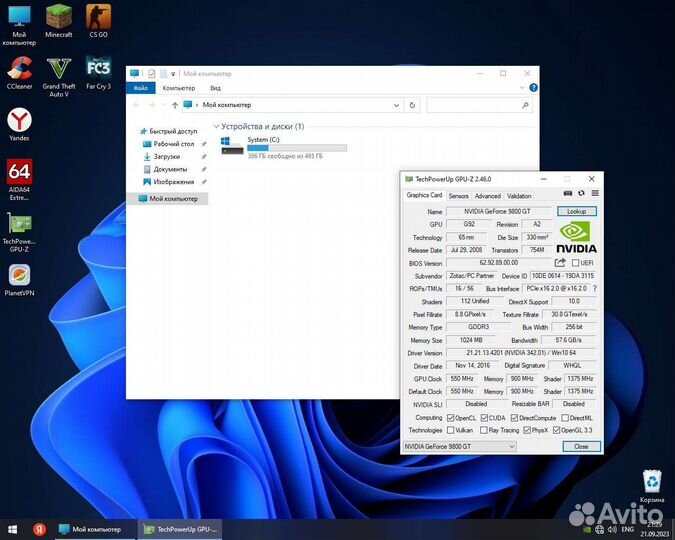
Task: Switch to the Sensors tab
Action: point(458,196)
